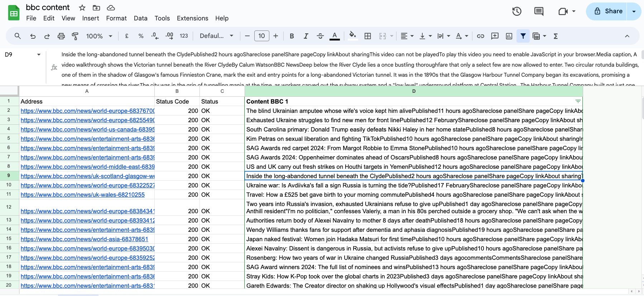Toggle strikethrough formatting
Image resolution: width=644 pixels, height=296 pixels.
tap(320, 36)
